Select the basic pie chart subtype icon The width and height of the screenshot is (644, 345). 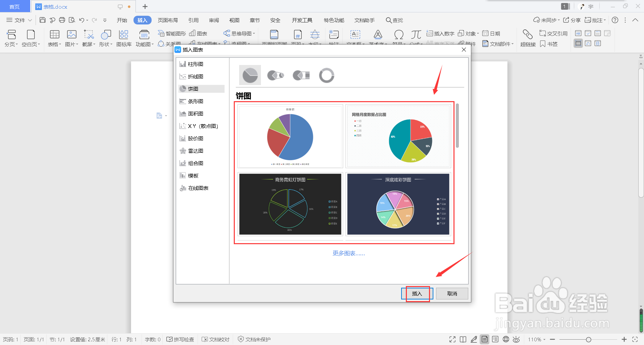coord(250,75)
